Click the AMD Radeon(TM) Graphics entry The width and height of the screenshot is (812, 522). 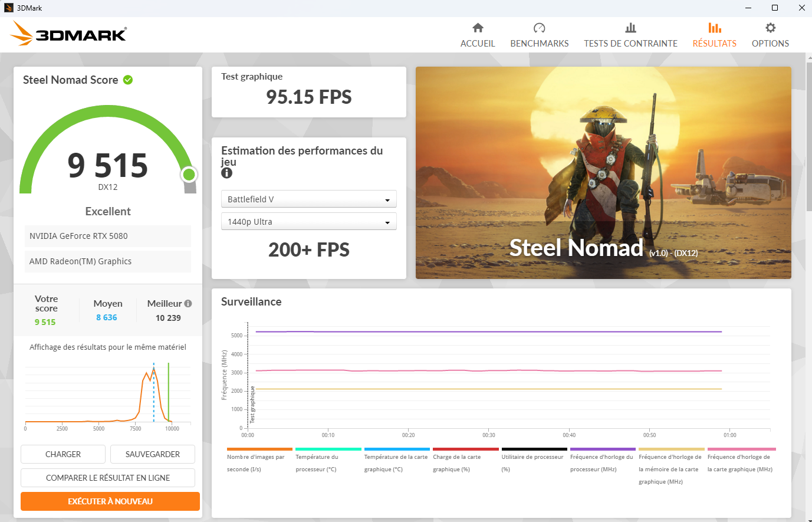click(x=108, y=261)
